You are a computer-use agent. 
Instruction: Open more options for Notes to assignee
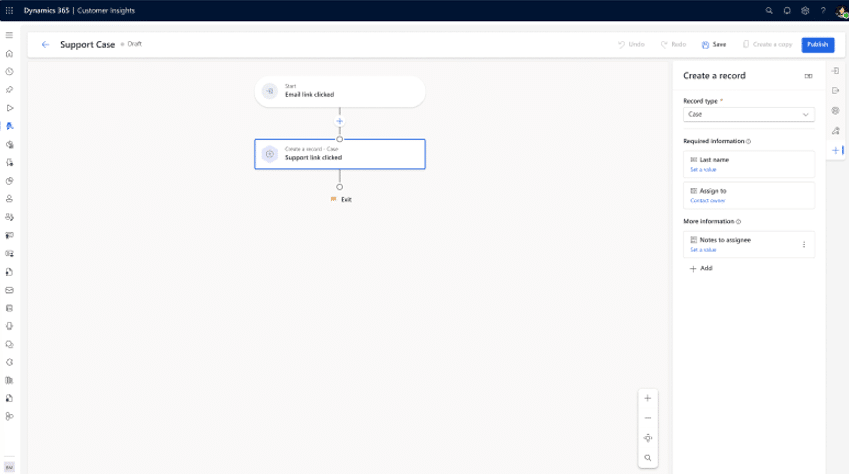804,245
